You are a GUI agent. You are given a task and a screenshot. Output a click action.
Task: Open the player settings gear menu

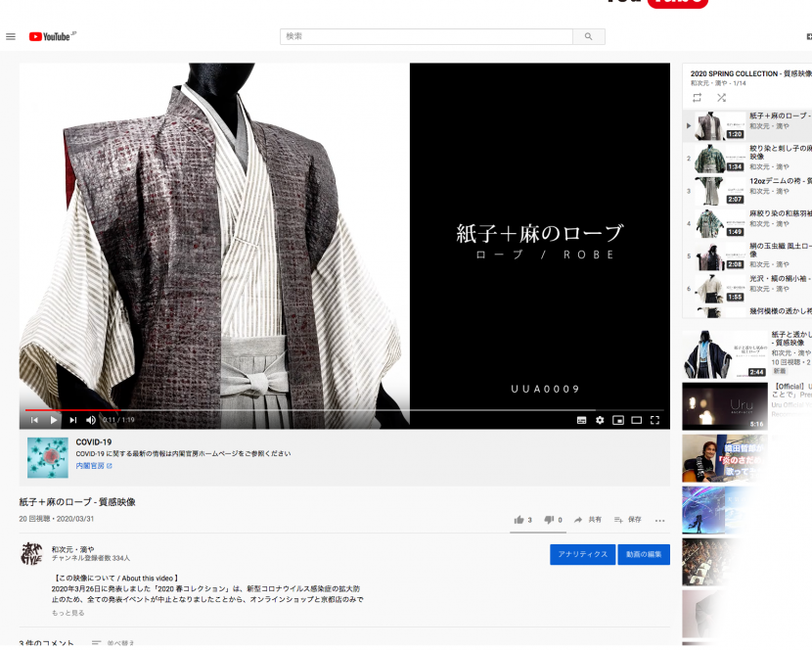(600, 420)
